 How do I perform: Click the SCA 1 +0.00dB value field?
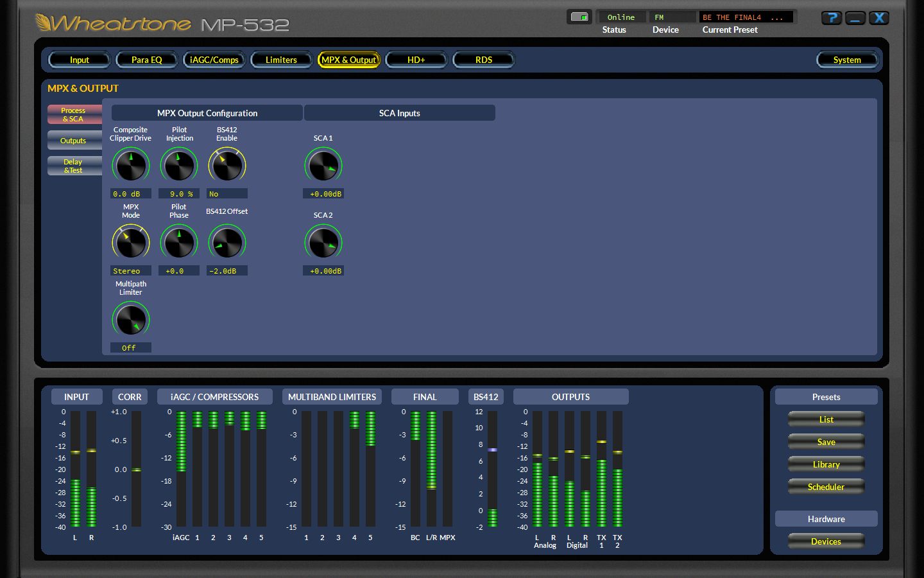pyautogui.click(x=323, y=193)
